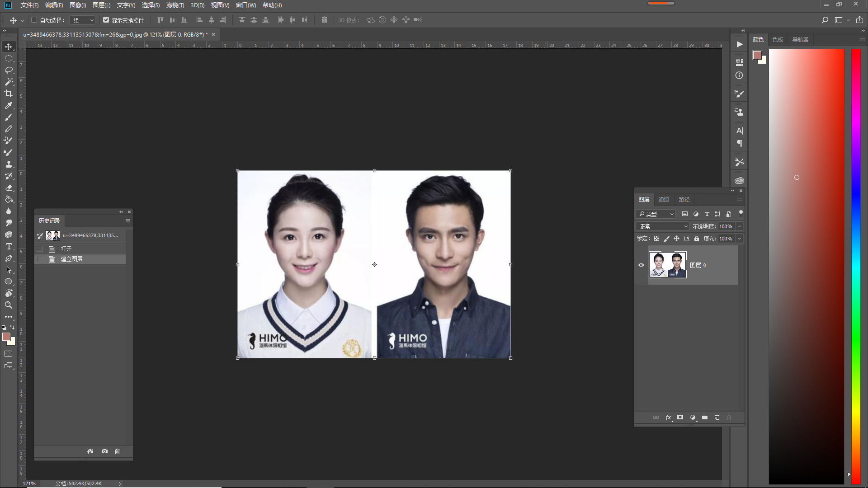868x488 pixels.
Task: Delete current history state
Action: pyautogui.click(x=118, y=451)
